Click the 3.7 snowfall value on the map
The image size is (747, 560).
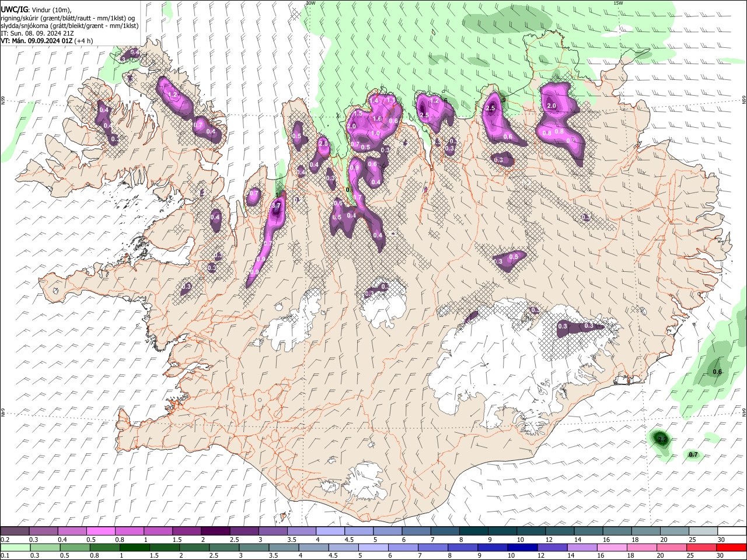277,206
